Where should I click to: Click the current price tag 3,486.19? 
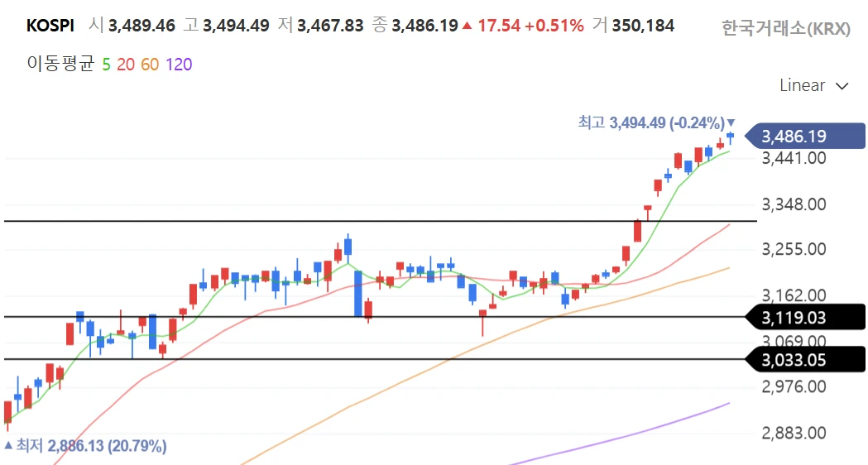804,137
